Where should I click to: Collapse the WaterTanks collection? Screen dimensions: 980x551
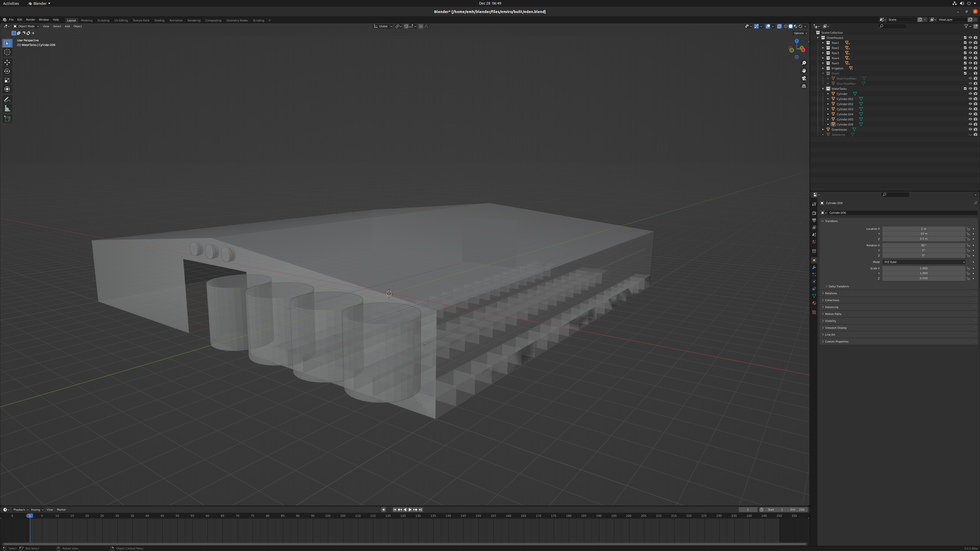point(823,89)
